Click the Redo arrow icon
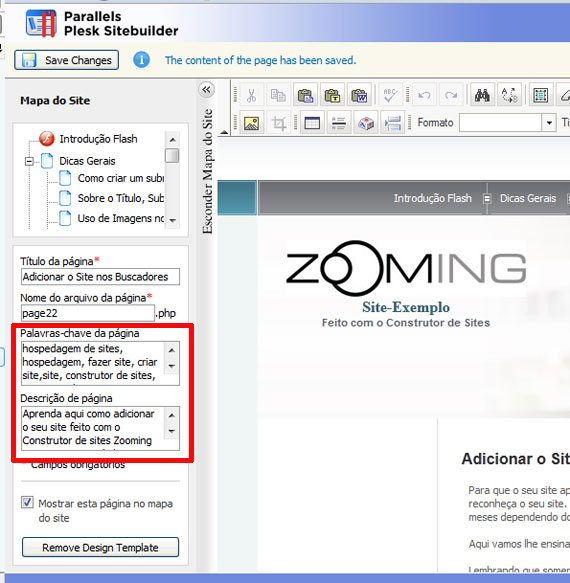 pyautogui.click(x=451, y=95)
